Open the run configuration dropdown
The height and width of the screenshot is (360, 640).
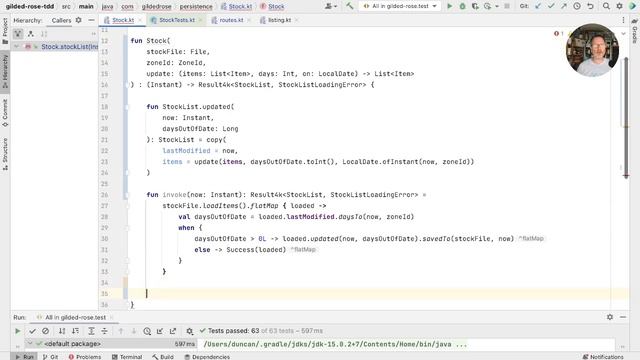tap(400, 6)
